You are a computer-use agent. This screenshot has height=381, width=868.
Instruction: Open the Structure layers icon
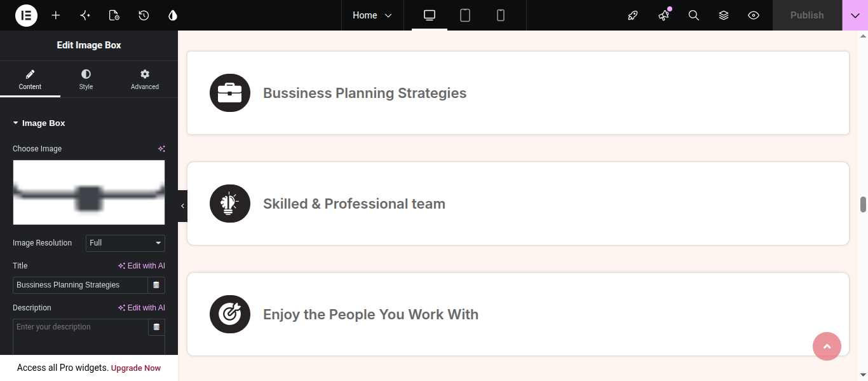click(x=724, y=15)
